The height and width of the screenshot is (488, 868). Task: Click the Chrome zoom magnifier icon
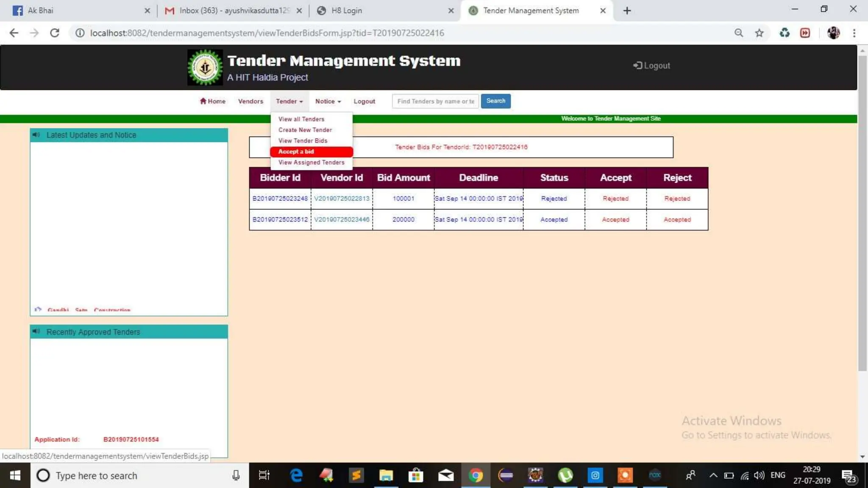[738, 33]
